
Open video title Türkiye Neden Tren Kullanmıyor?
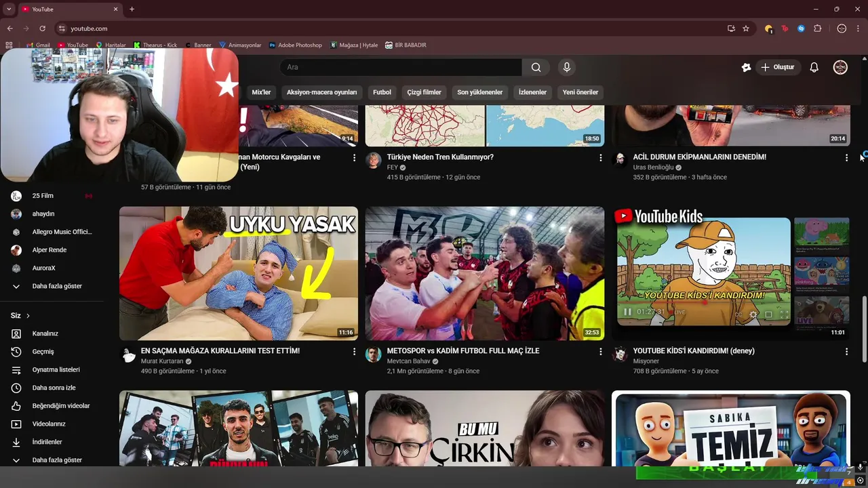coord(440,157)
